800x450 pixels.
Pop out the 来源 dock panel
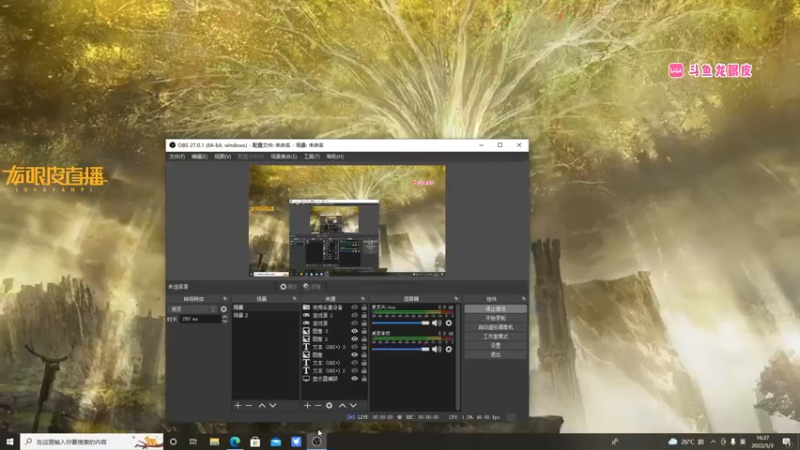point(363,299)
